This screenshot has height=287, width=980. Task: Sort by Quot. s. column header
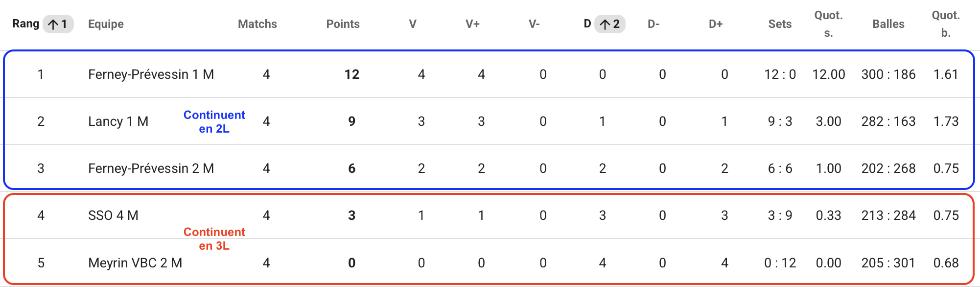coord(828,24)
